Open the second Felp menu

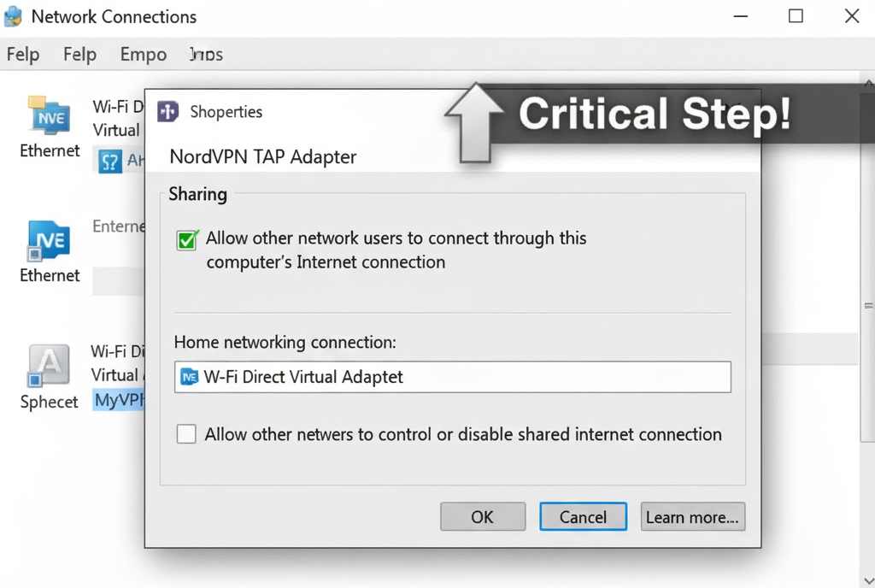pos(79,55)
